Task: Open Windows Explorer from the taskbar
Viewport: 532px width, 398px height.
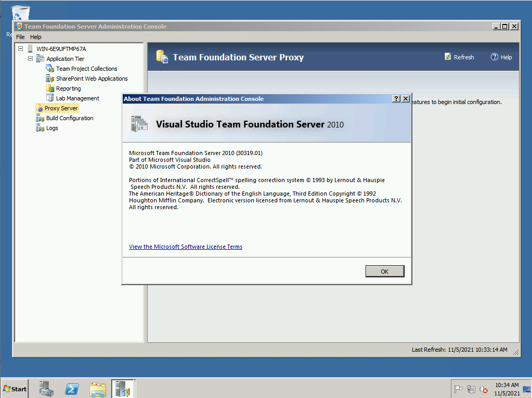Action: pos(98,389)
